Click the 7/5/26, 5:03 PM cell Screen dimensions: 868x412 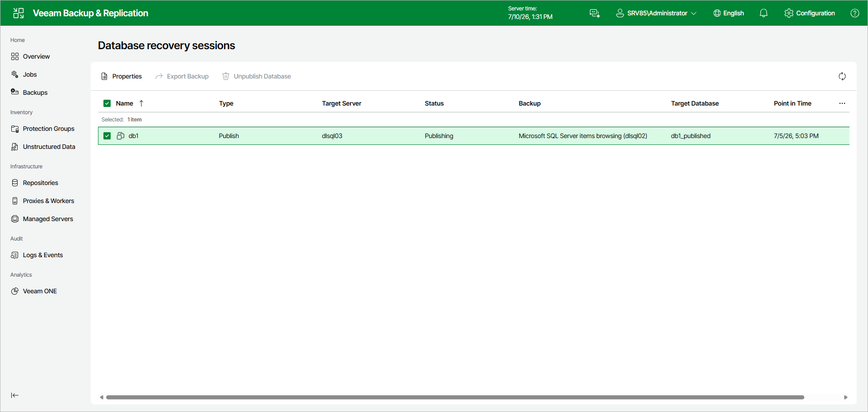coord(796,136)
